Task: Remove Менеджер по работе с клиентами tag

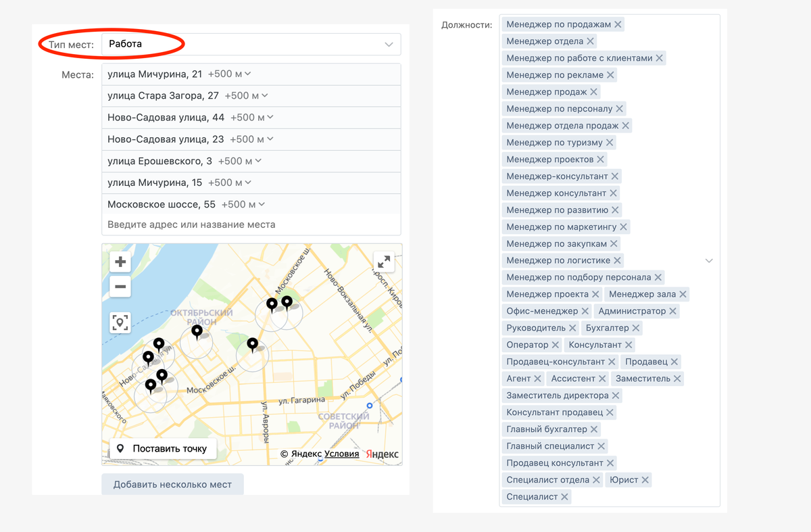Action: (x=660, y=58)
